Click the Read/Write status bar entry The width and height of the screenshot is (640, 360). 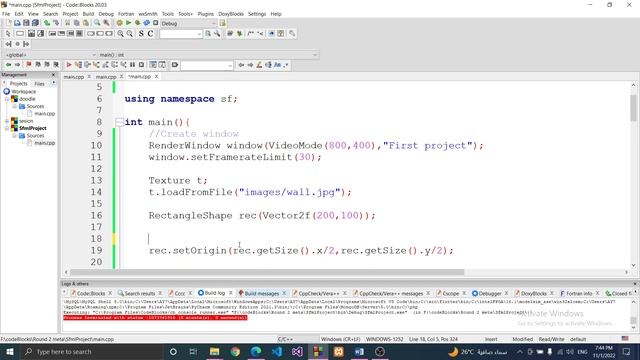(551, 339)
